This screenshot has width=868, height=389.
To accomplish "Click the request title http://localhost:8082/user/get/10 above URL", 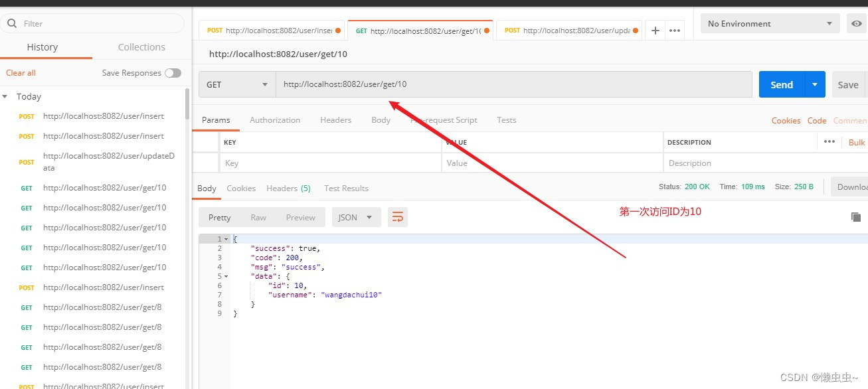I will tap(278, 54).
